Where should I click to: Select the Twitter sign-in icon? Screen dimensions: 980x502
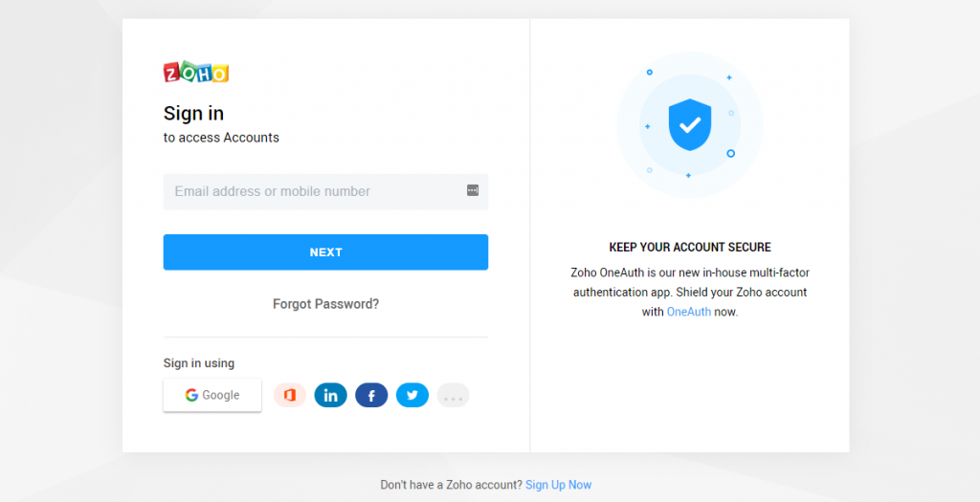pos(412,395)
